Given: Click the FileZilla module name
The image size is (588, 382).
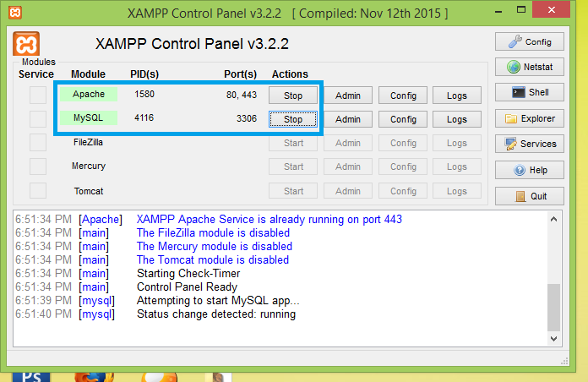Looking at the screenshot, I should [x=88, y=142].
